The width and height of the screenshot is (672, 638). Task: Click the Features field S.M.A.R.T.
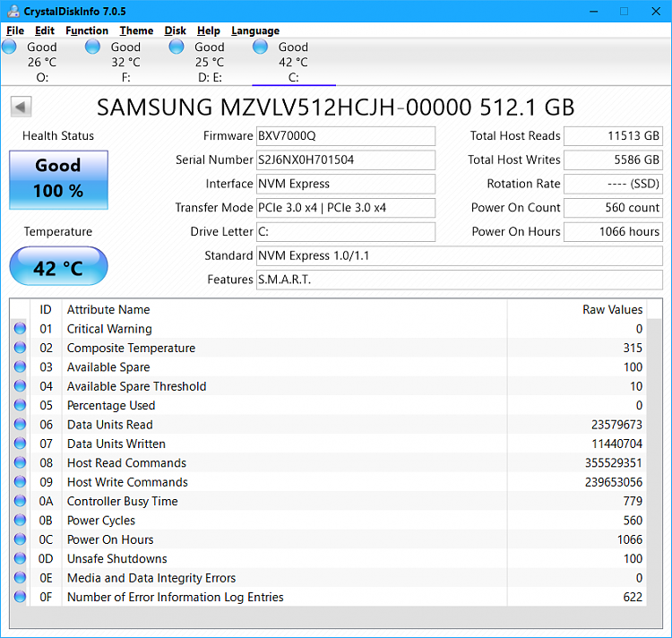pos(460,280)
